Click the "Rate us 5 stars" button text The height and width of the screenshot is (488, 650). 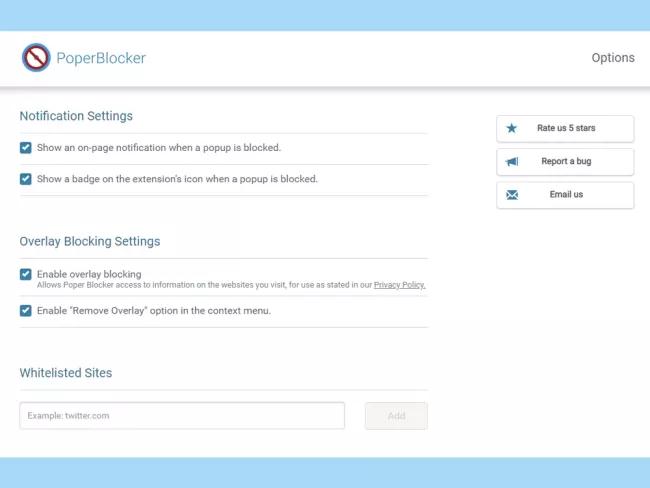pos(566,128)
